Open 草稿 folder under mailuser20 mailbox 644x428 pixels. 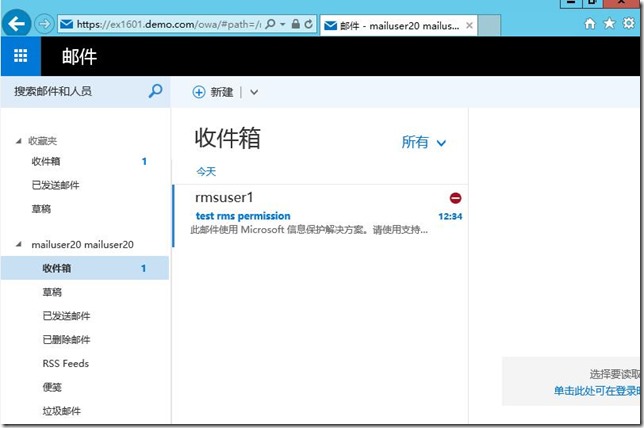click(x=52, y=292)
